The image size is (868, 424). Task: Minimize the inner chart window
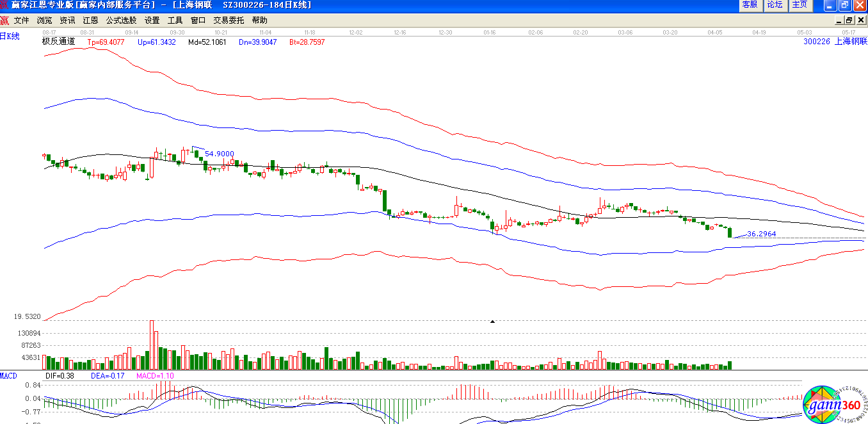click(x=839, y=20)
